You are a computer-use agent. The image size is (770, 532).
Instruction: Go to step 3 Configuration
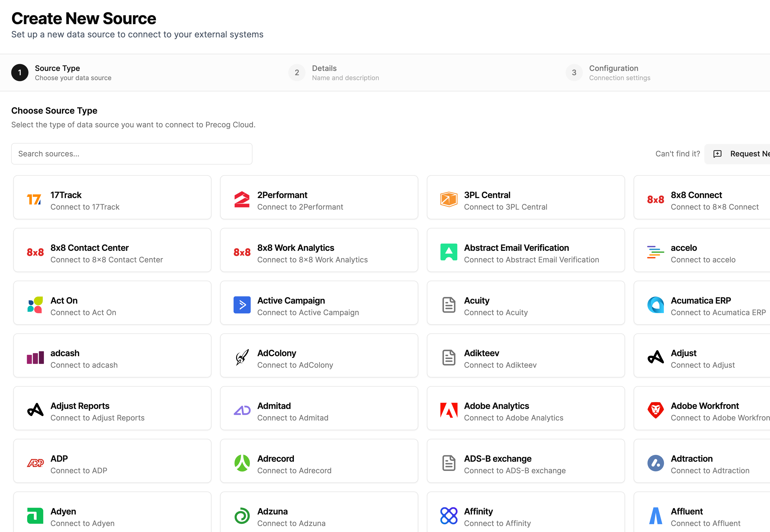(x=613, y=72)
